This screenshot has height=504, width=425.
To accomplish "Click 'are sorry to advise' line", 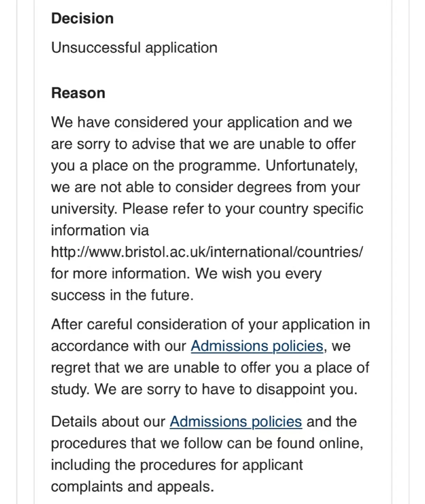I will coord(203,144).
